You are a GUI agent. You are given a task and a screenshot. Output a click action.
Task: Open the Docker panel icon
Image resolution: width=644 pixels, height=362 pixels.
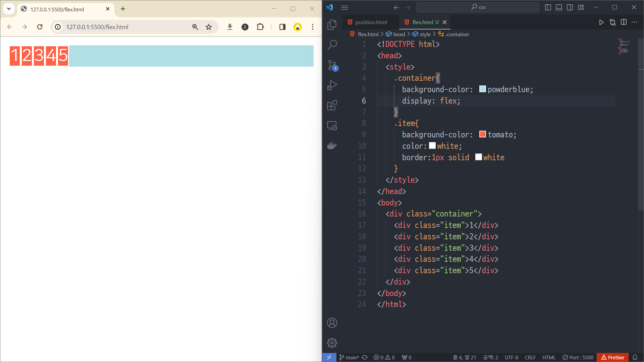coord(332,146)
